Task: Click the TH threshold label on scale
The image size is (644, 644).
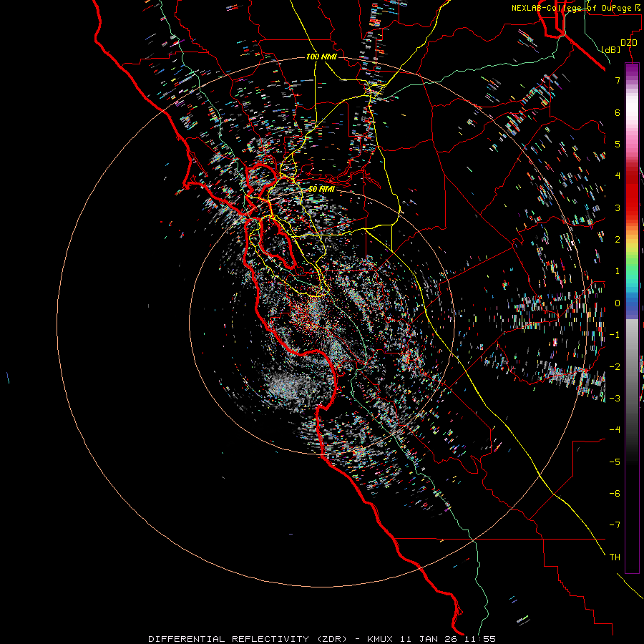Action: [x=615, y=557]
